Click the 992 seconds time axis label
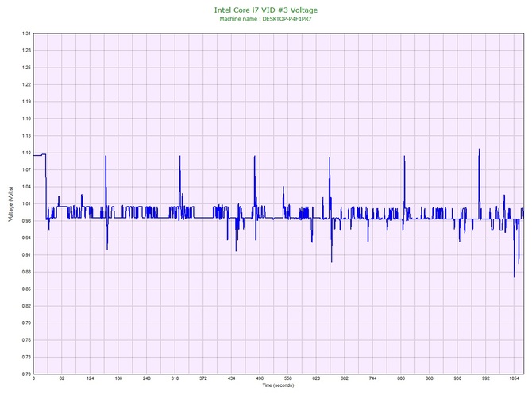 coord(485,378)
